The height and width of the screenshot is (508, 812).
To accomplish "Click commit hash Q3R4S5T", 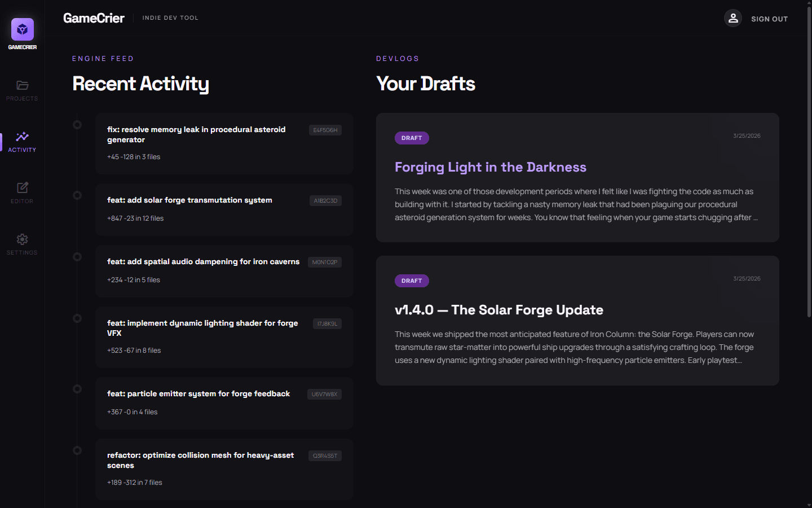I will (x=325, y=456).
